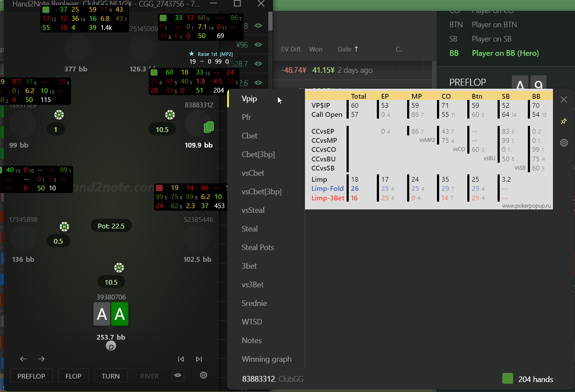575x392 pixels.
Task: Sort hands by Date column
Action: [348, 49]
